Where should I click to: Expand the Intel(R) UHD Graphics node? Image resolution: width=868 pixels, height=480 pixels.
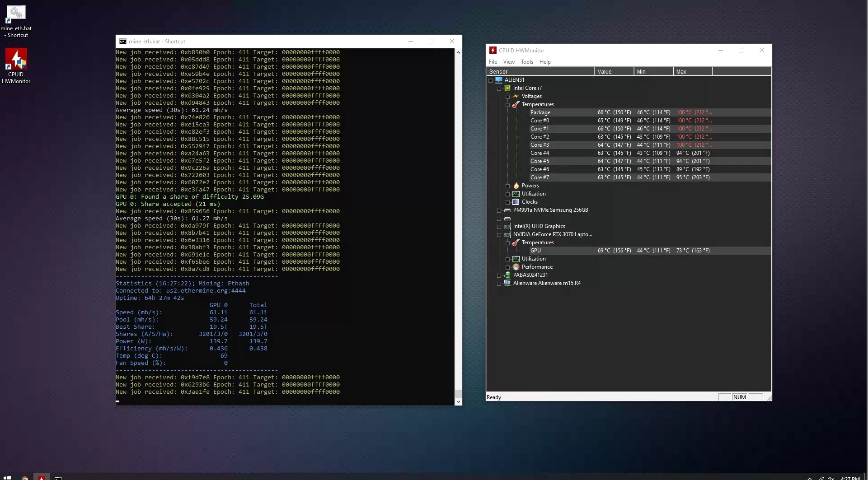(x=499, y=227)
